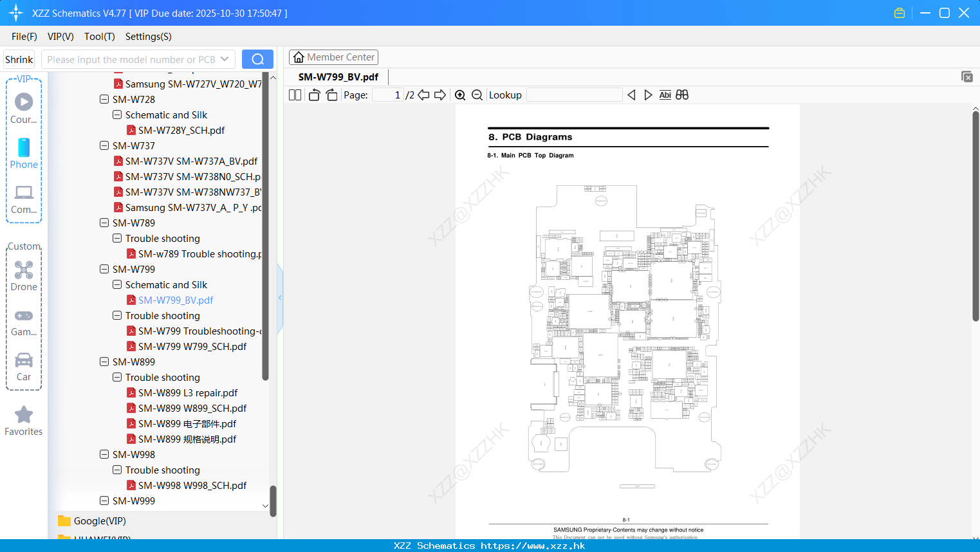Screen dimensions: 980x552
Task: Collapse the SM-W737 node
Action: click(104, 145)
